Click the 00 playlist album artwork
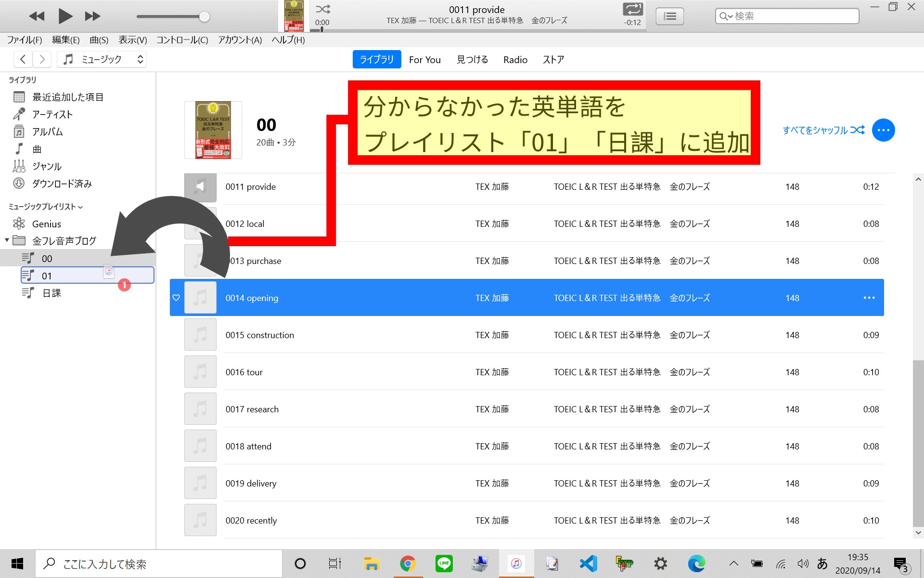 tap(213, 130)
